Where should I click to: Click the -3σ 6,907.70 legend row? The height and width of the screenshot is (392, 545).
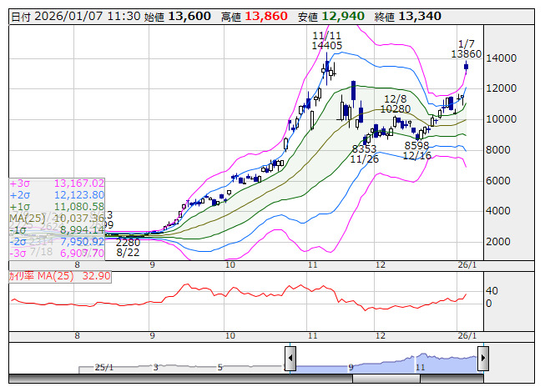57,253
